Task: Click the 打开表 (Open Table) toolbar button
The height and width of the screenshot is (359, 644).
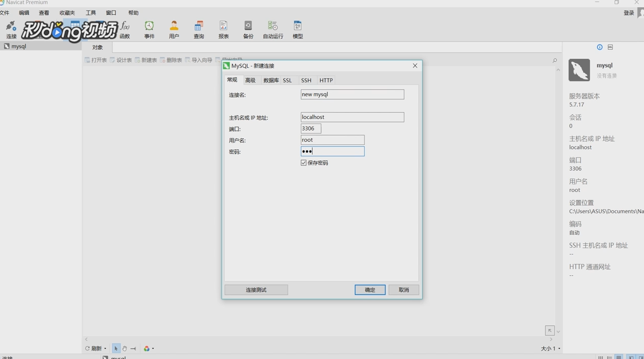Action: 96,60
